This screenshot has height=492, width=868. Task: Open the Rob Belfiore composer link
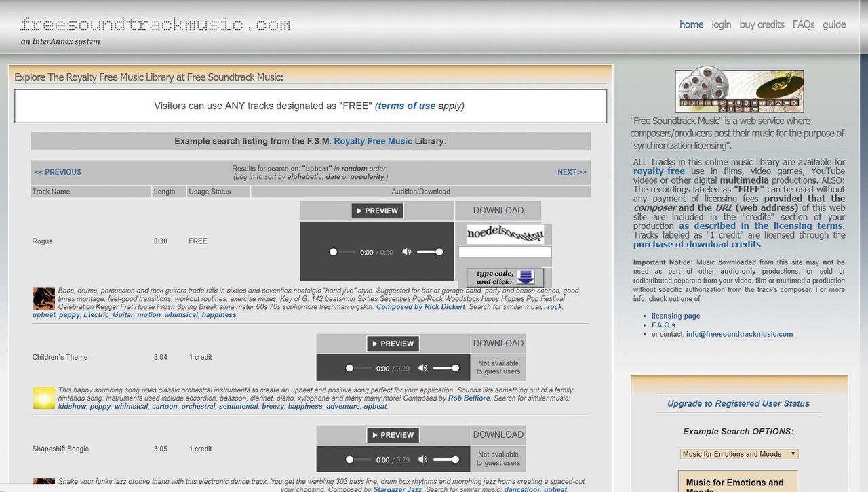tap(469, 398)
